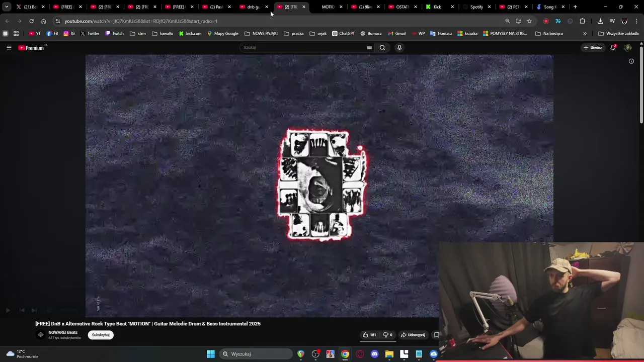Dislike the MOTION video
The height and width of the screenshot is (362, 644).
[387, 335]
